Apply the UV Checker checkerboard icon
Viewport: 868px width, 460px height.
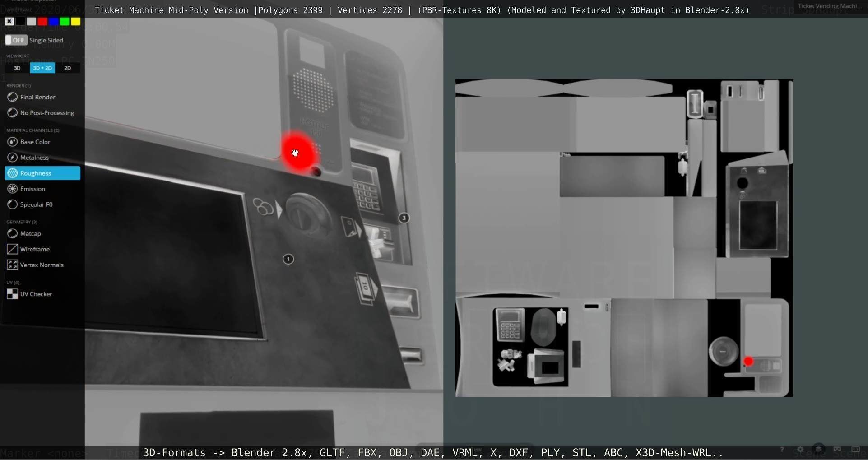click(12, 294)
